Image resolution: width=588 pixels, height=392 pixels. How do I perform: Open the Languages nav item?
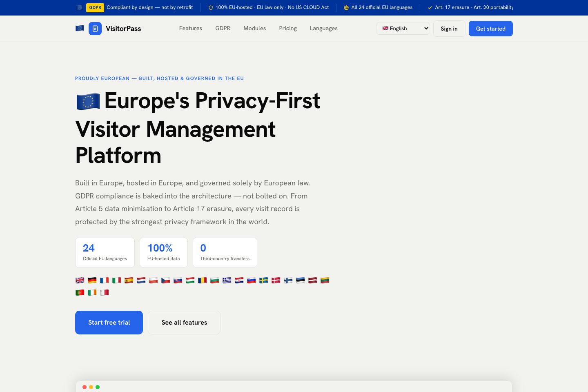pyautogui.click(x=324, y=28)
